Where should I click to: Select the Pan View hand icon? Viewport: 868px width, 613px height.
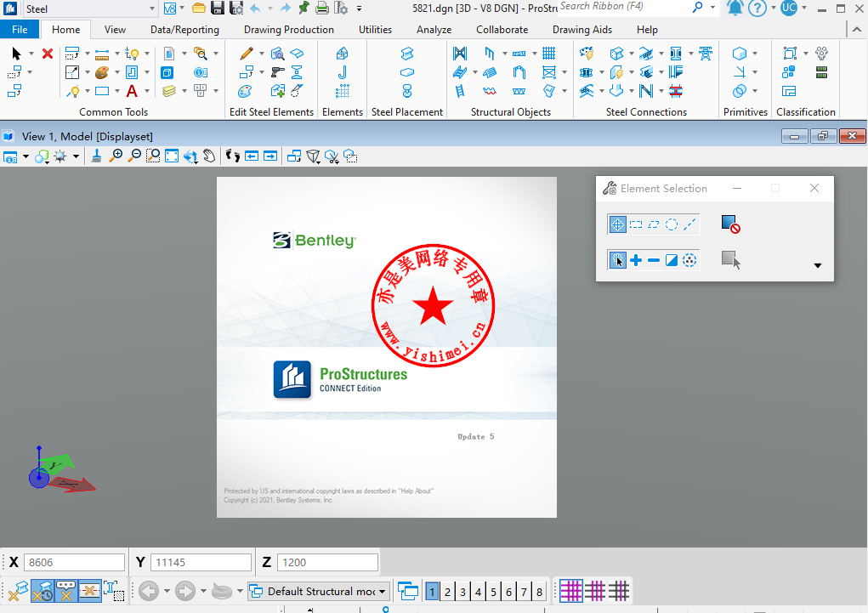209,156
